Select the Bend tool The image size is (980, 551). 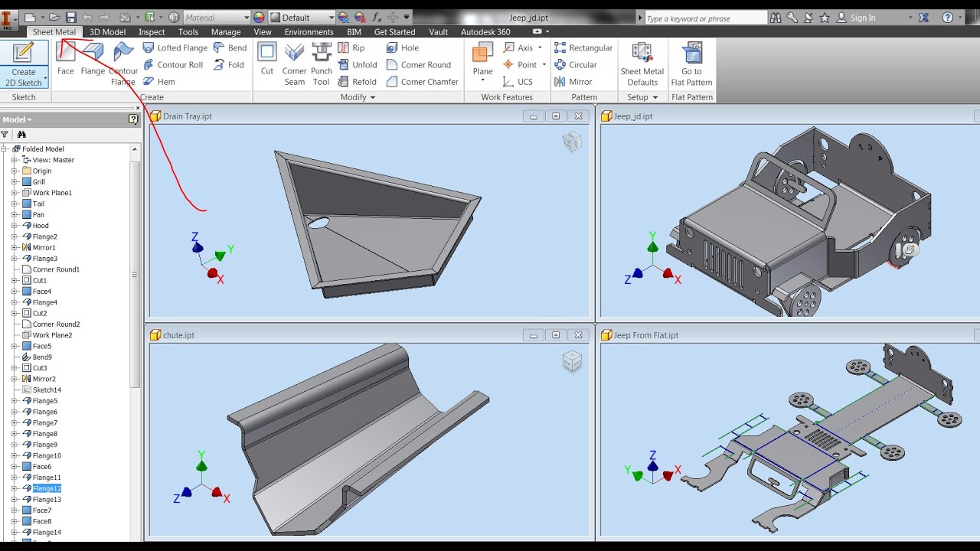(230, 47)
